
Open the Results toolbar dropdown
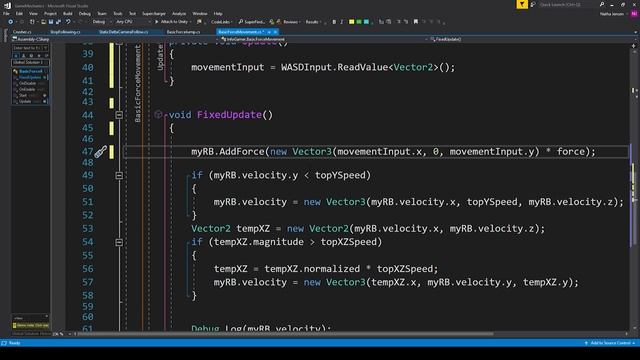(x=313, y=22)
